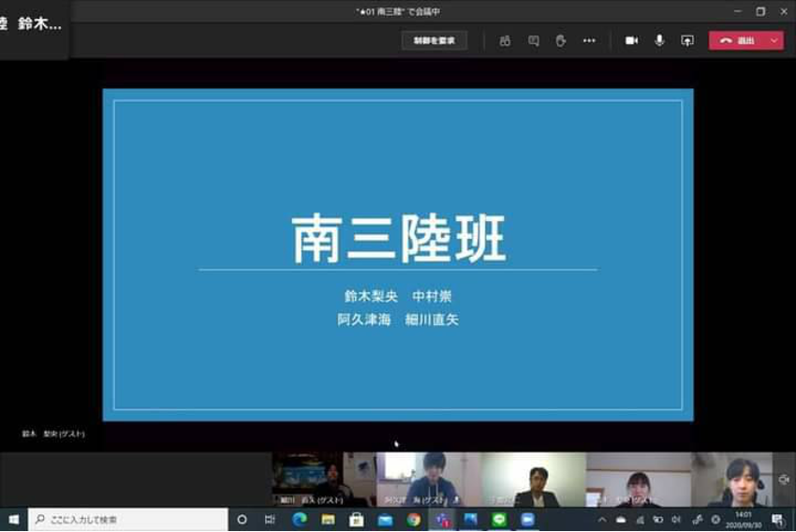Open the more actions ellipsis menu
Image resolution: width=796 pixels, height=532 pixels.
click(589, 40)
